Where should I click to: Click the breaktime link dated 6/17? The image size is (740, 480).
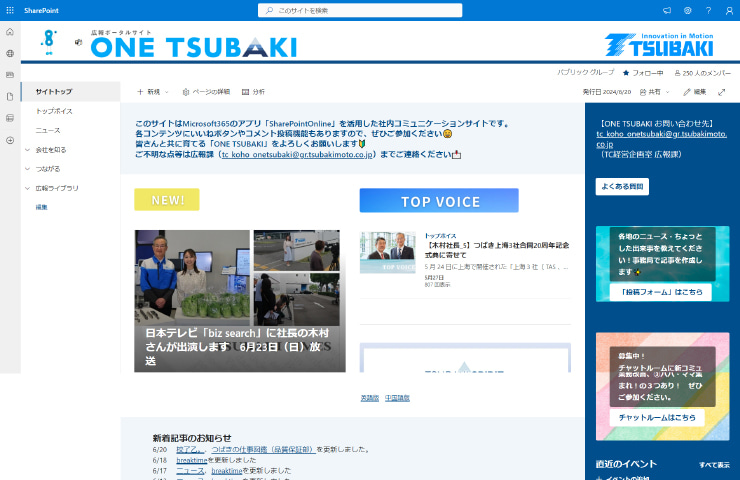point(227,471)
